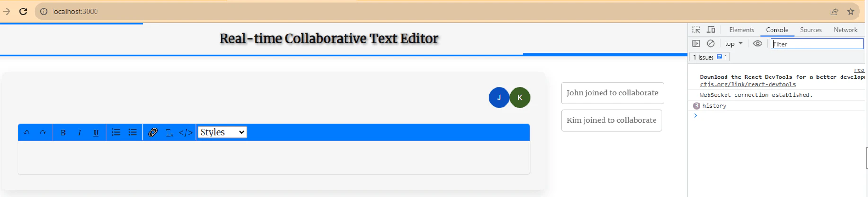Open the top JavaScript context dropdown
Image resolution: width=868 pixels, height=197 pixels.
(x=734, y=44)
